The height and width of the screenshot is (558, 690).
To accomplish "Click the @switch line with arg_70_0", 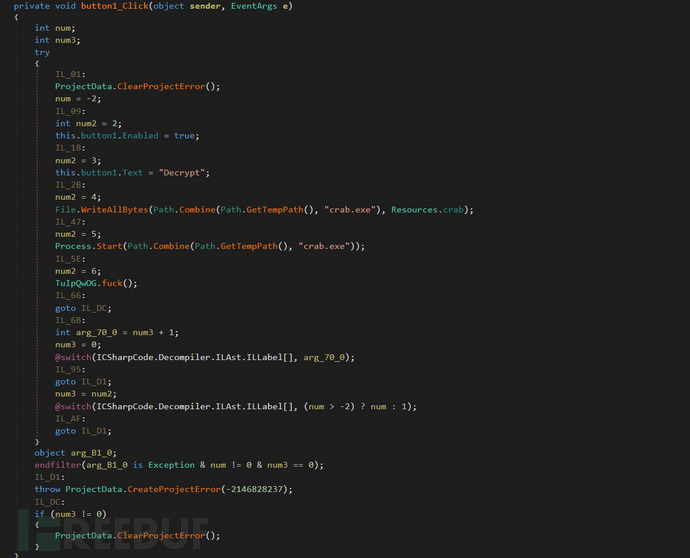I will 205,357.
